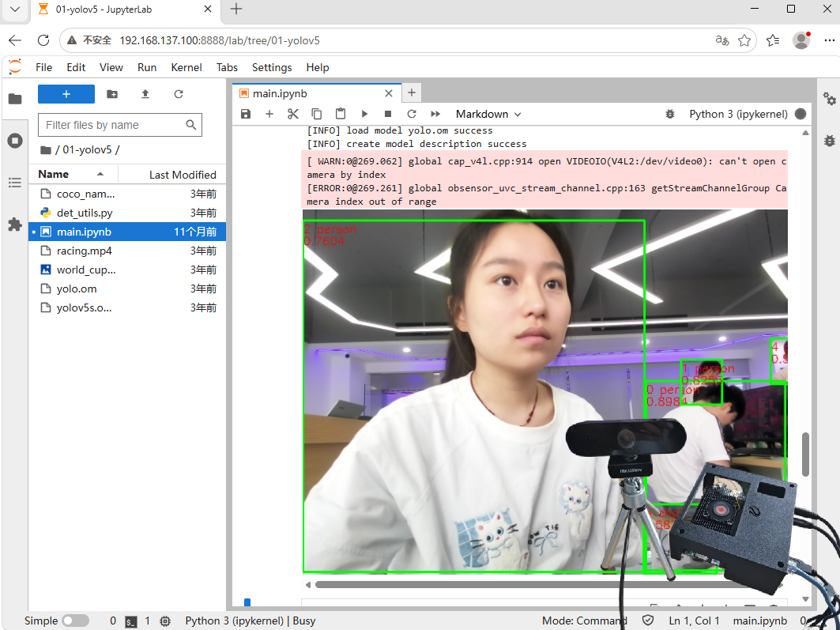Upload files to the current directory
840x630 pixels.
point(145,94)
